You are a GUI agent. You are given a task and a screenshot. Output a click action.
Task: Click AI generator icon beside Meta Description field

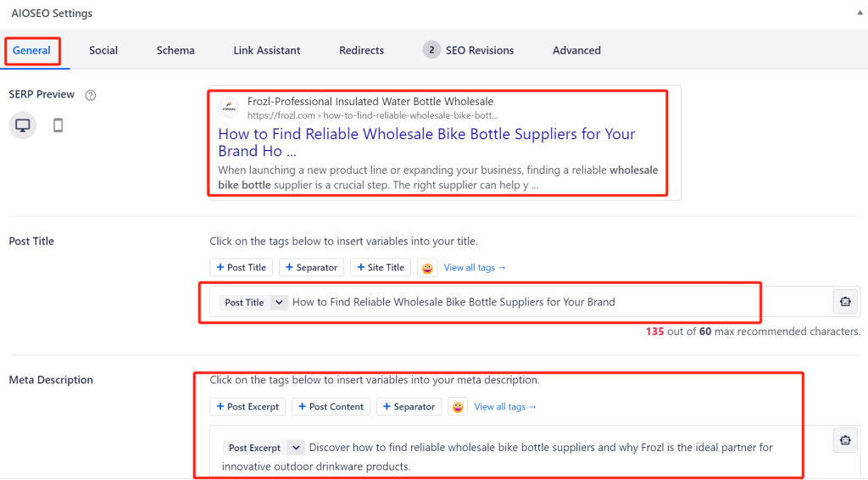point(845,439)
